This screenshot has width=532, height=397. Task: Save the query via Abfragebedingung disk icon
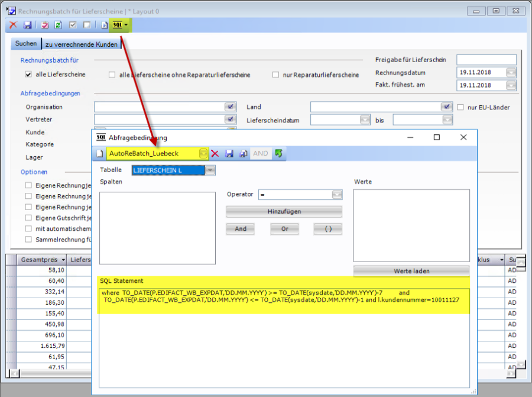tap(229, 153)
